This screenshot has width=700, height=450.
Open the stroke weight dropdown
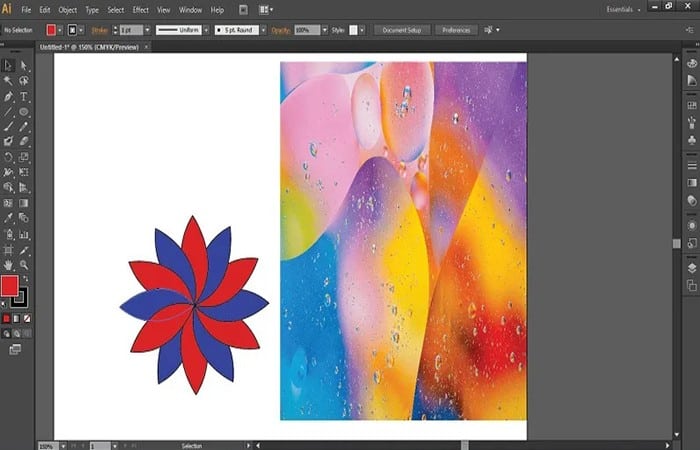[148, 30]
